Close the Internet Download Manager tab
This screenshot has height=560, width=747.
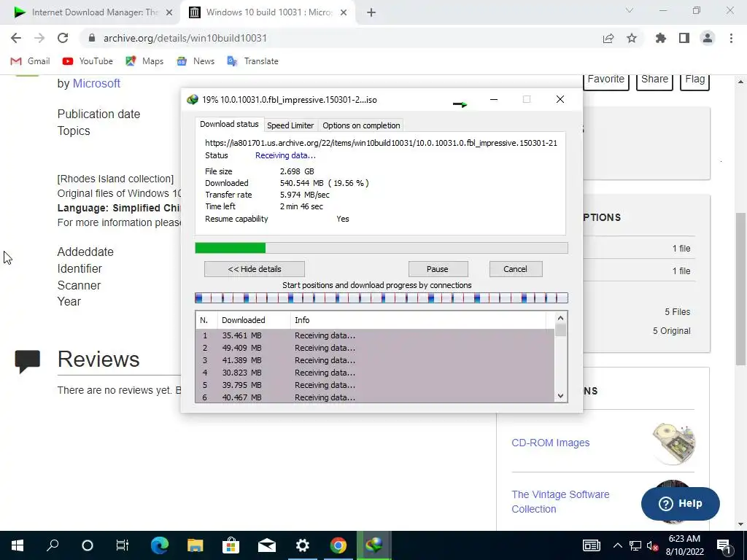(x=169, y=13)
